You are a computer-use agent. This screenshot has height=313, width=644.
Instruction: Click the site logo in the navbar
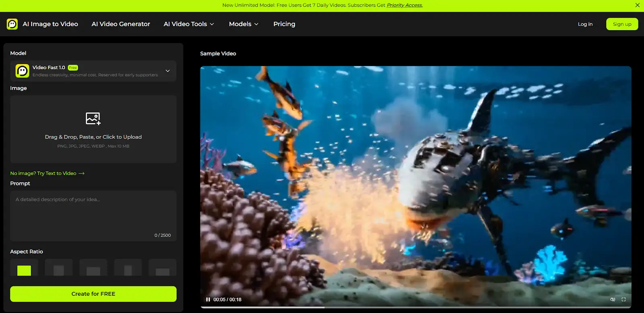[12, 24]
